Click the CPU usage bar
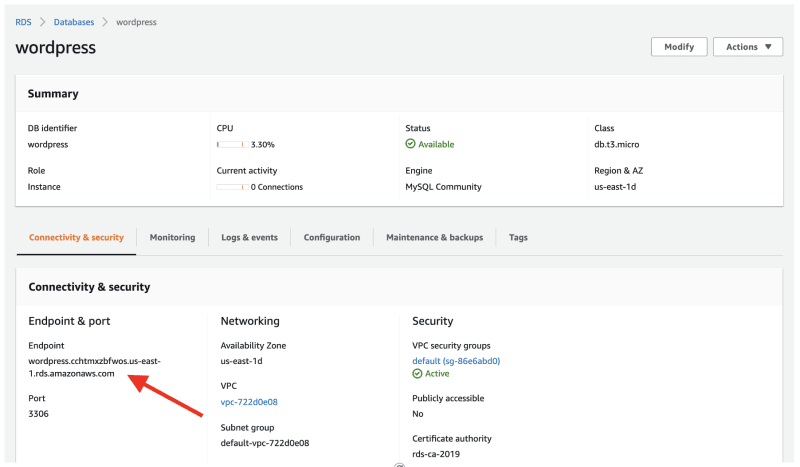The width and height of the screenshot is (800, 467). (232, 144)
